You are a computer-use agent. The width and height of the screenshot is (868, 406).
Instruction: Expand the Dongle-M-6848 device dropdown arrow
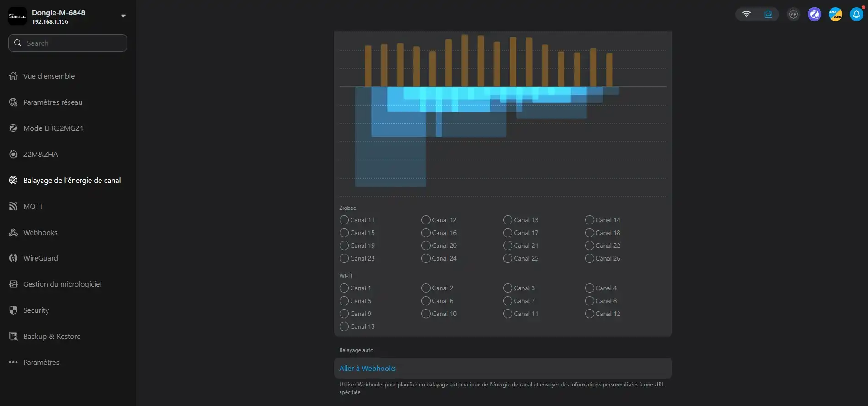123,16
